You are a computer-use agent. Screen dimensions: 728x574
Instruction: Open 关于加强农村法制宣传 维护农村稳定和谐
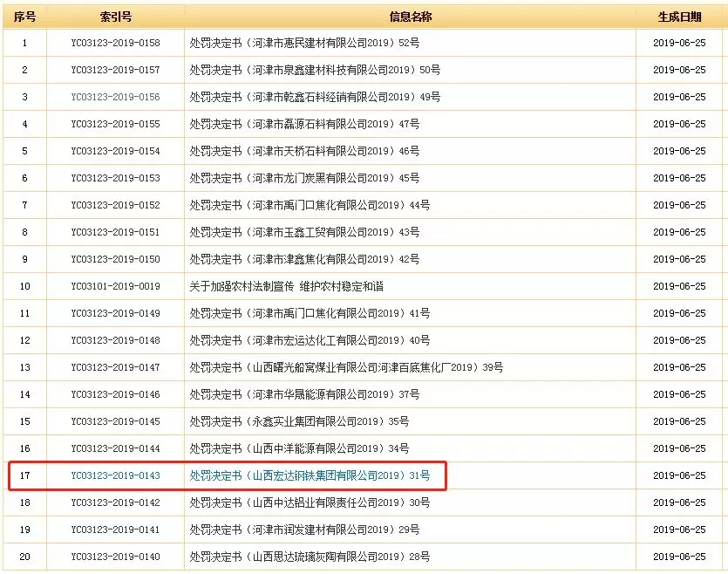point(287,285)
